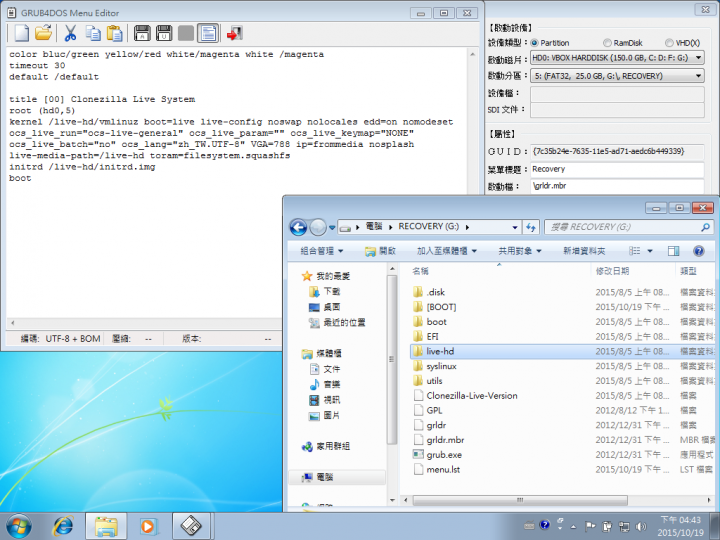The image size is (720, 540).
Task: Open the 共用對象 share menu
Action: coord(520,251)
